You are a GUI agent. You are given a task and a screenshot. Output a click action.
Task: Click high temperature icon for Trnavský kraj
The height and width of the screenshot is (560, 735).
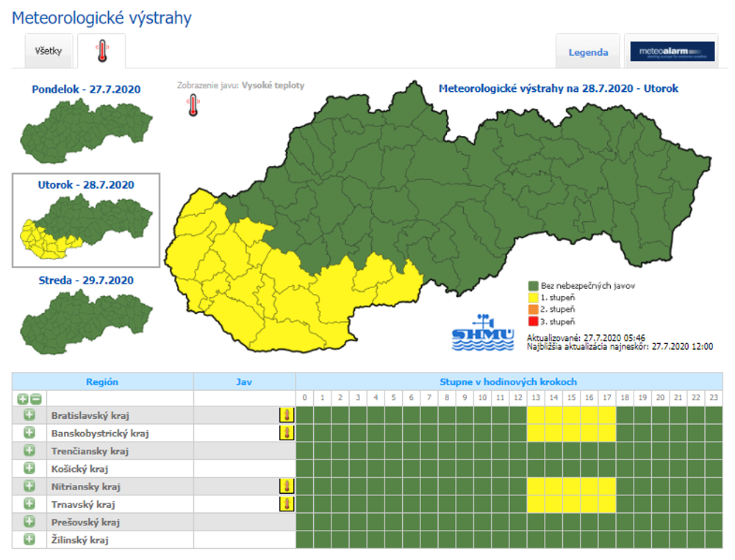coord(287,503)
